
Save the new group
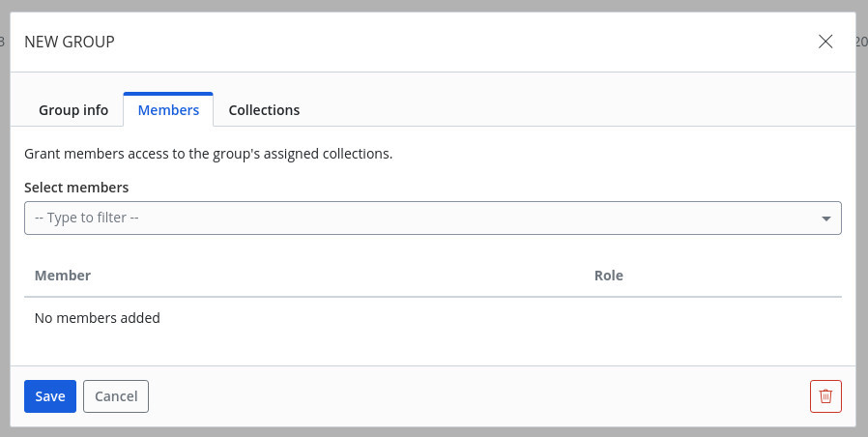pyautogui.click(x=50, y=396)
